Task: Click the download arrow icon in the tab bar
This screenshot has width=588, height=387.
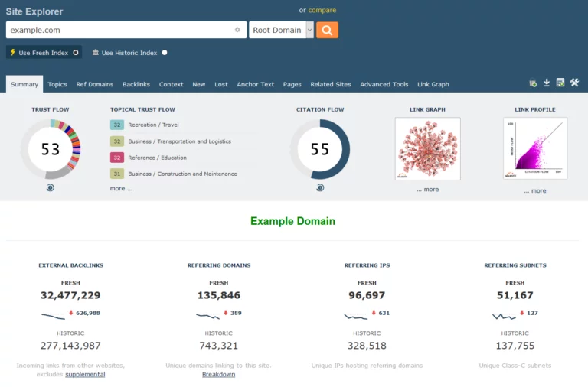Action: coord(547,83)
